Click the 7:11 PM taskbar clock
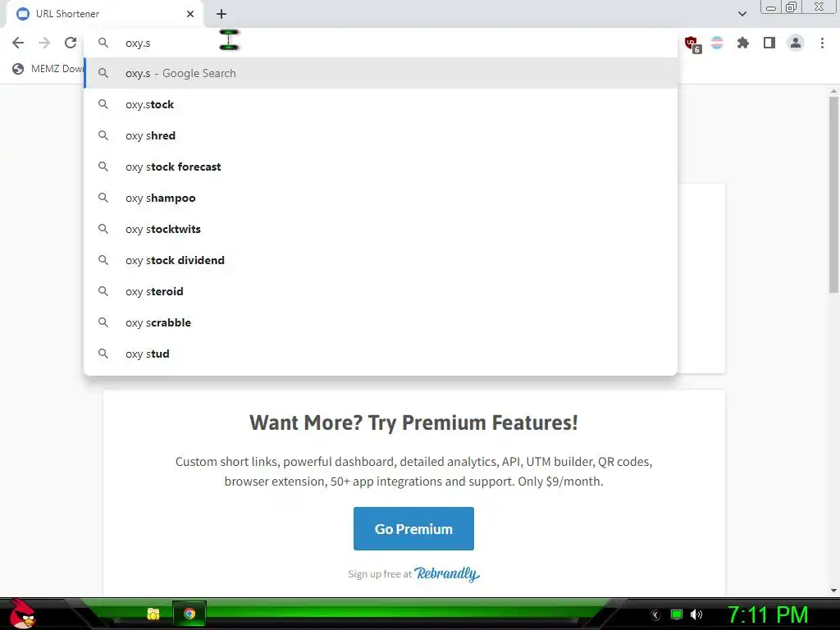 [x=768, y=614]
